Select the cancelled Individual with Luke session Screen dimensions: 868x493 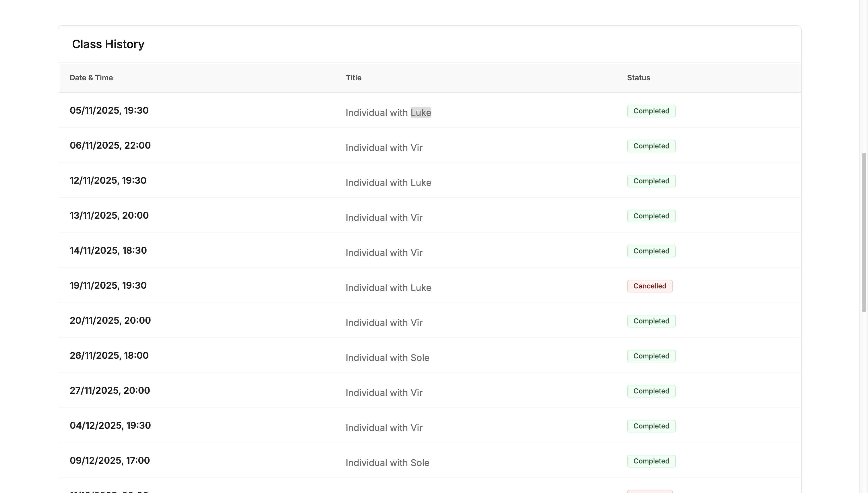point(388,288)
